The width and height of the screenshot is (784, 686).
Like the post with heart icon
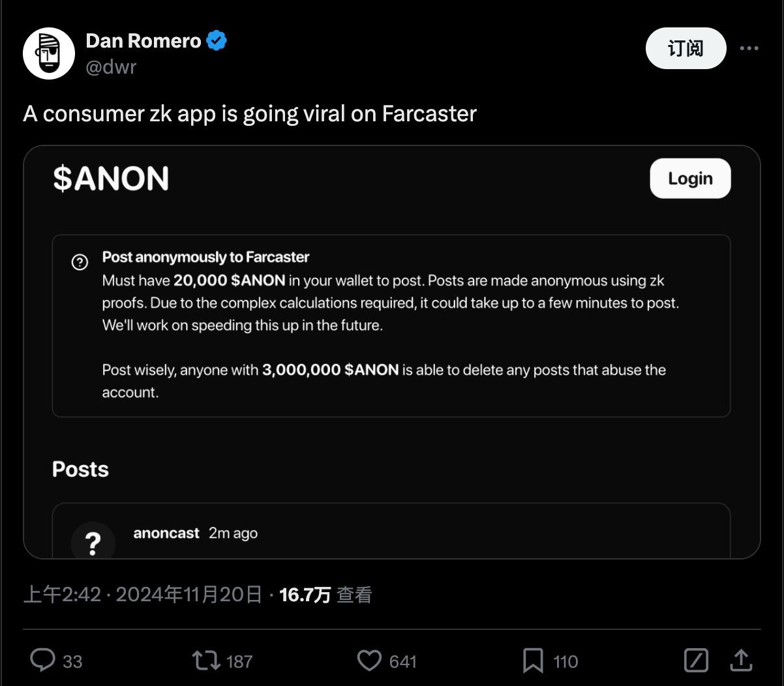(x=369, y=661)
